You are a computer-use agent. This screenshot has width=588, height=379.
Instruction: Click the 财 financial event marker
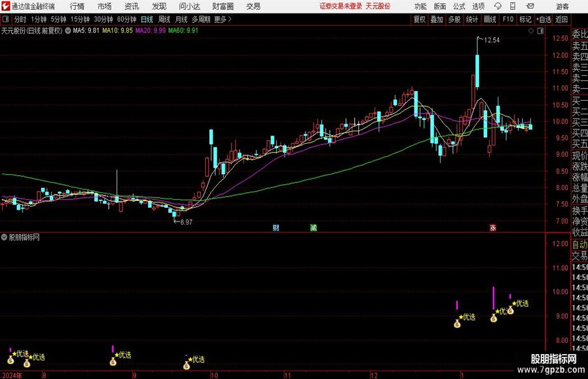276,228
